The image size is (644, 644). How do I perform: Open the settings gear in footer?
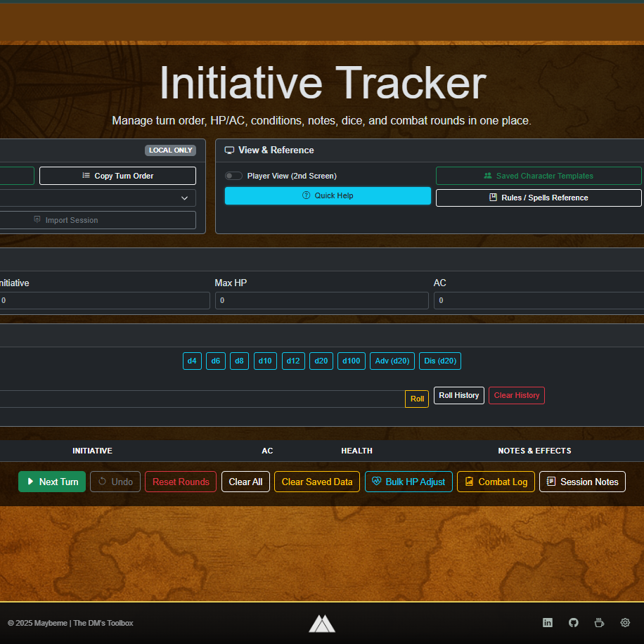[x=625, y=623]
